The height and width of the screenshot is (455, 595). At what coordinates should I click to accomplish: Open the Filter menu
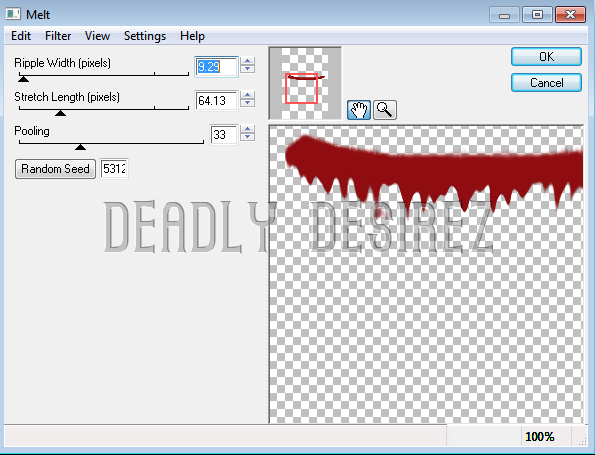point(58,36)
